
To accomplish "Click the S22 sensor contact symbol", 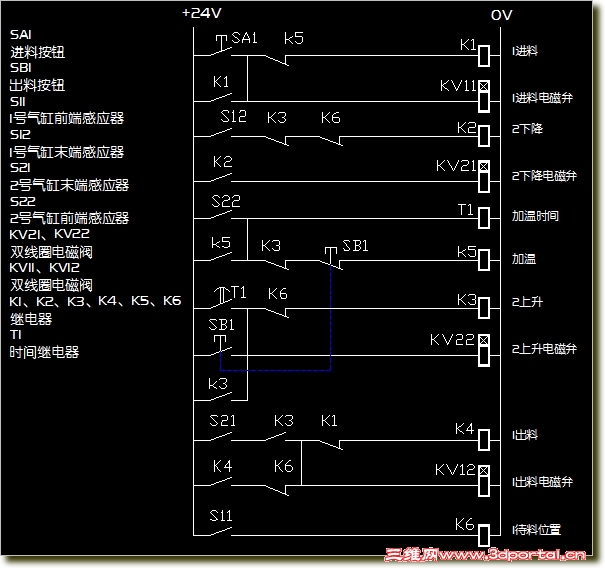I will (x=221, y=215).
